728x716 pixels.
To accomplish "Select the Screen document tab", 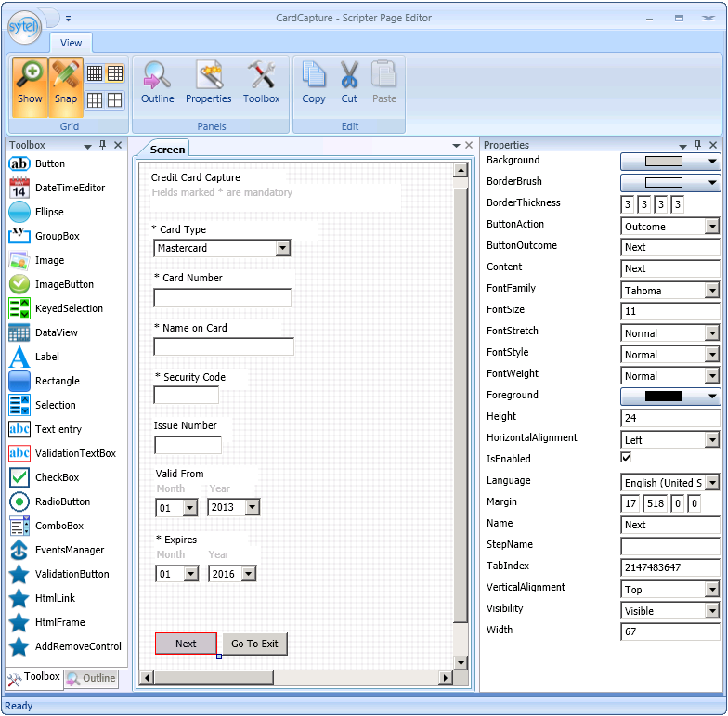I will [x=167, y=150].
